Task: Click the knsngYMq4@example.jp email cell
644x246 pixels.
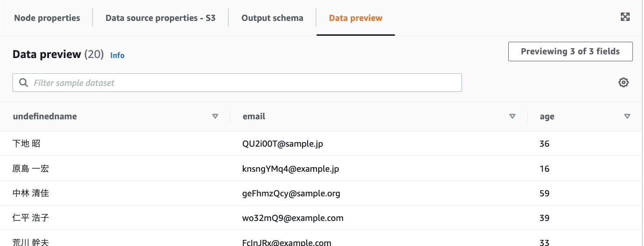Action: click(x=290, y=169)
